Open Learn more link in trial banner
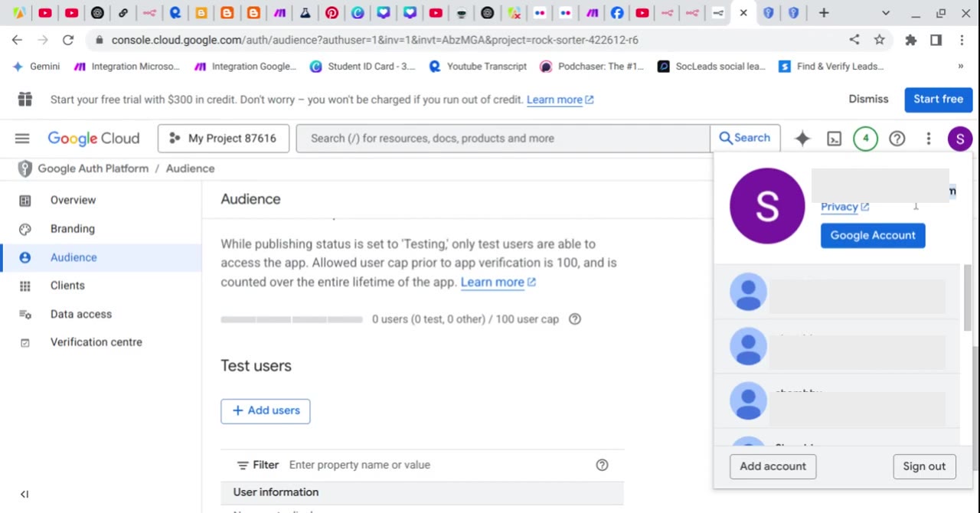This screenshot has height=513, width=980. tap(560, 100)
